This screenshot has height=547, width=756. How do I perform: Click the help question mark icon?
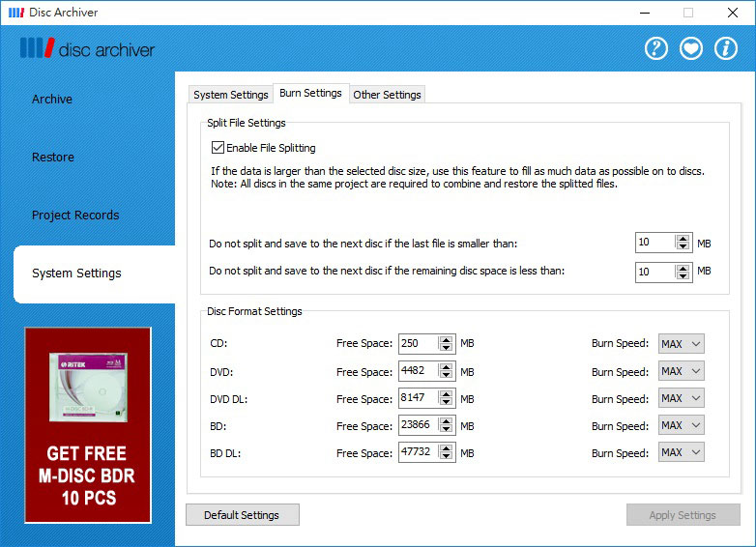click(x=656, y=48)
